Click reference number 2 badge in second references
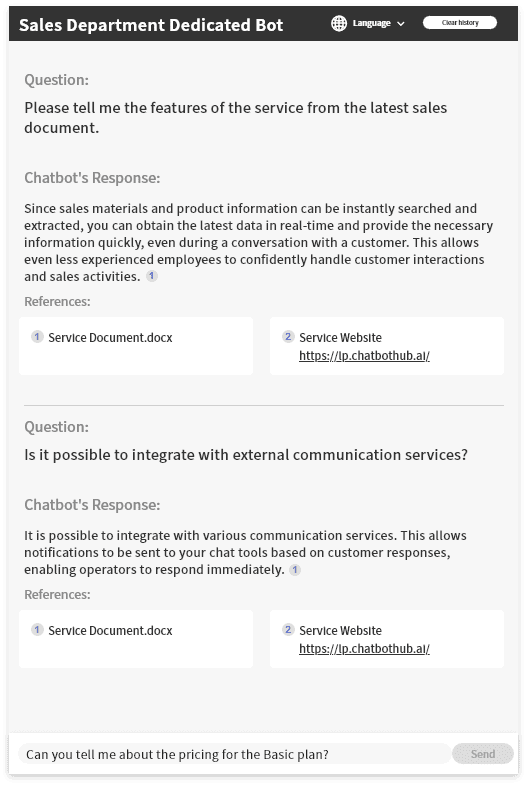 click(288, 629)
